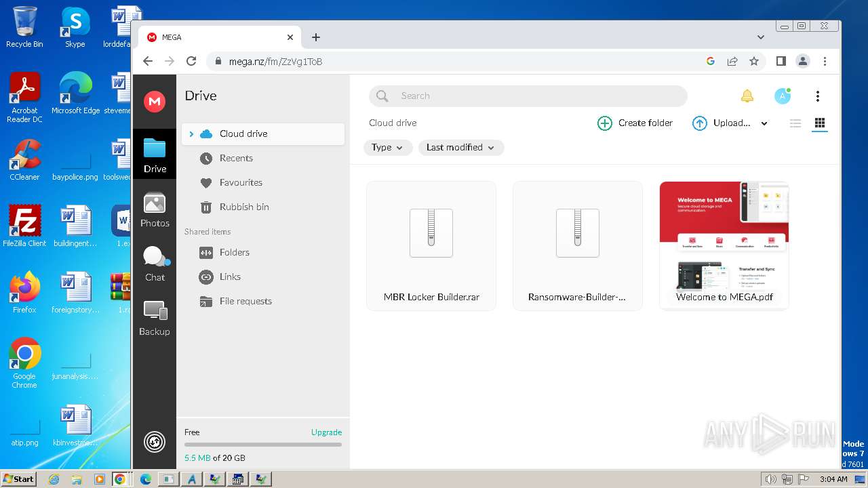Open FileZilla Client desktop shortcut

click(x=24, y=226)
